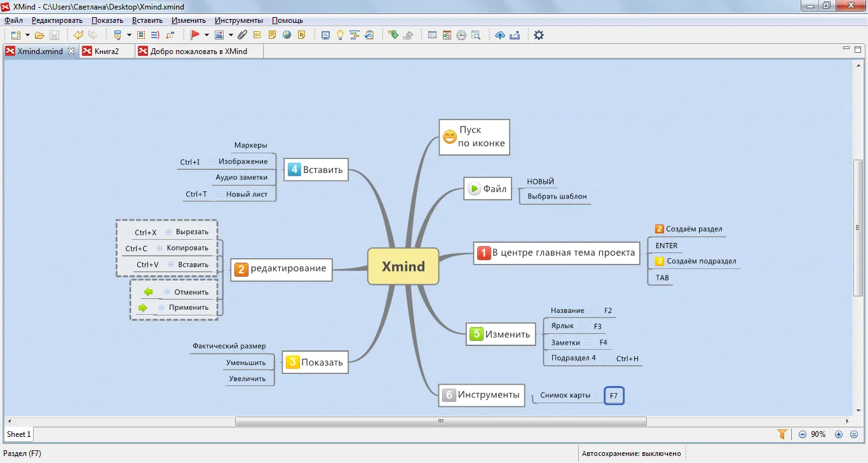Click the cloud upload share icon
Viewport: 868px width, 463px height.
click(x=500, y=36)
